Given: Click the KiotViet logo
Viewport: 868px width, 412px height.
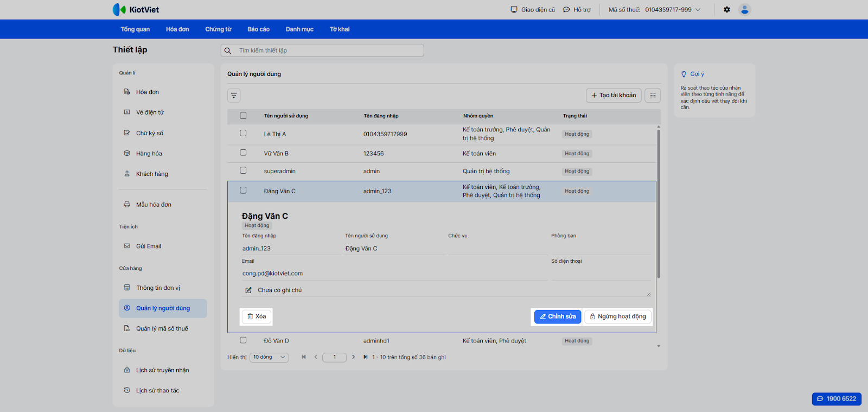Looking at the screenshot, I should (x=136, y=10).
